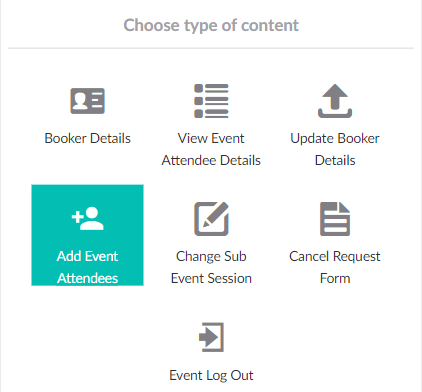422x392 pixels.
Task: Click the ID card icon for Booker Details
Action: [x=88, y=101]
